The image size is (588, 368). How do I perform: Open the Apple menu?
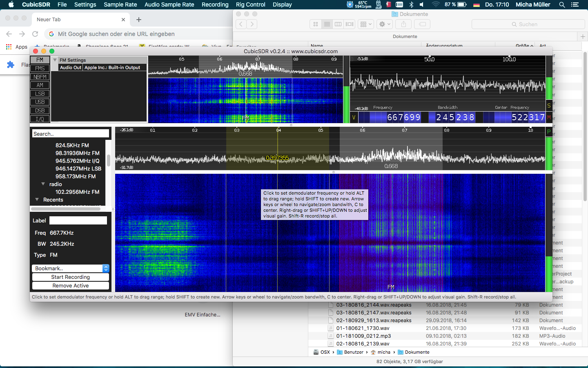[x=11, y=4]
